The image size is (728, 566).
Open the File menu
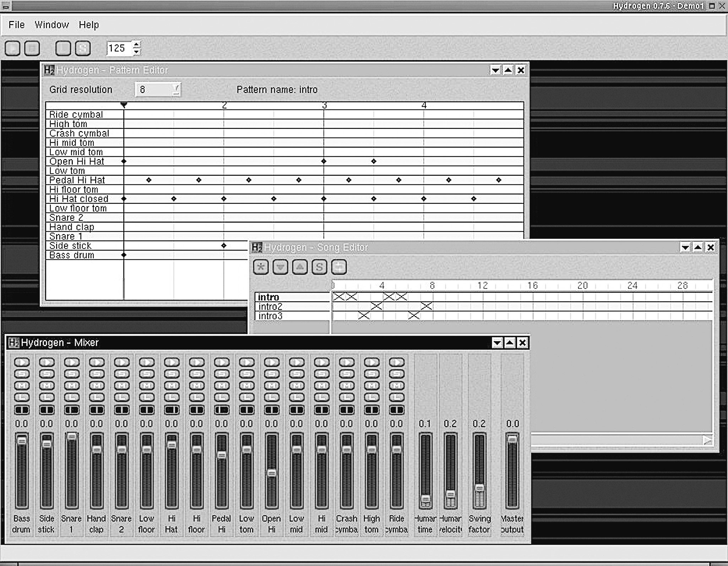tap(17, 25)
